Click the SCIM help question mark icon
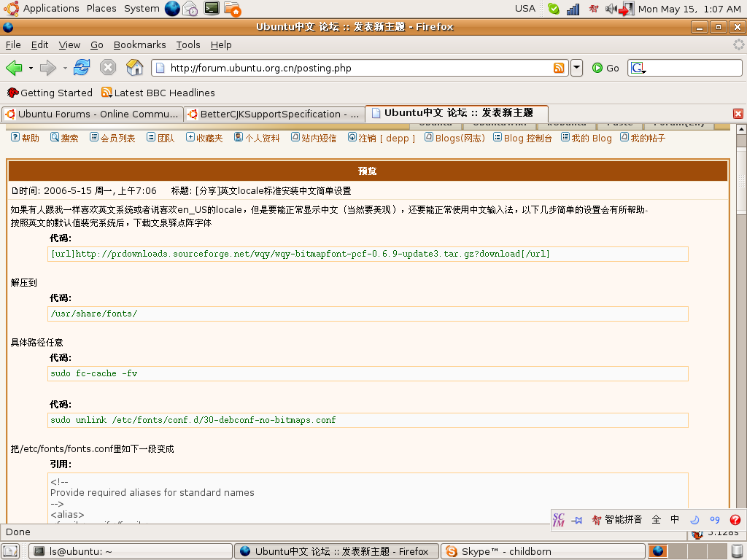The height and width of the screenshot is (560, 747). coord(735,519)
